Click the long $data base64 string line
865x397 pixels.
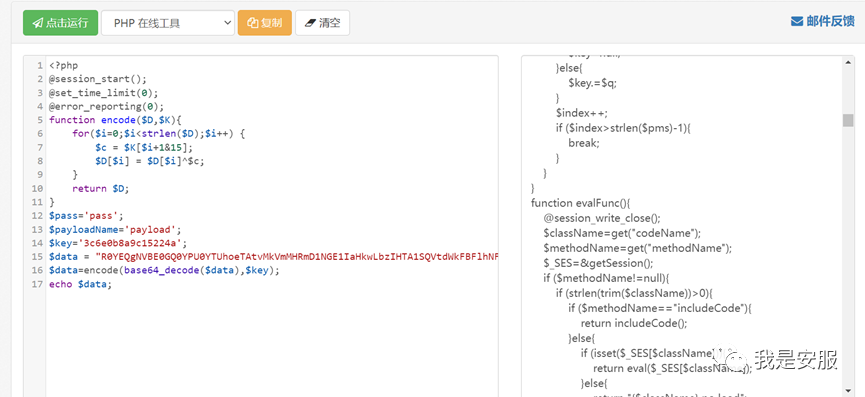tap(273, 257)
